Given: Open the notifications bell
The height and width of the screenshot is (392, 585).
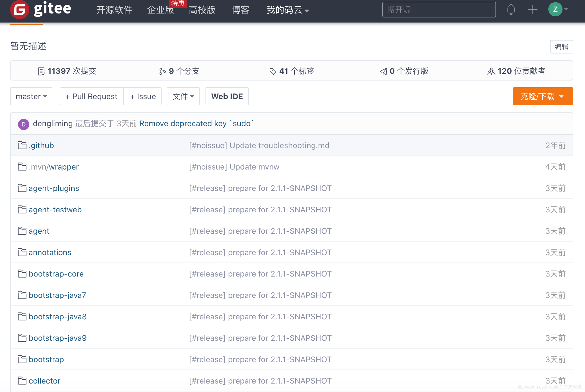Looking at the screenshot, I should coord(511,10).
